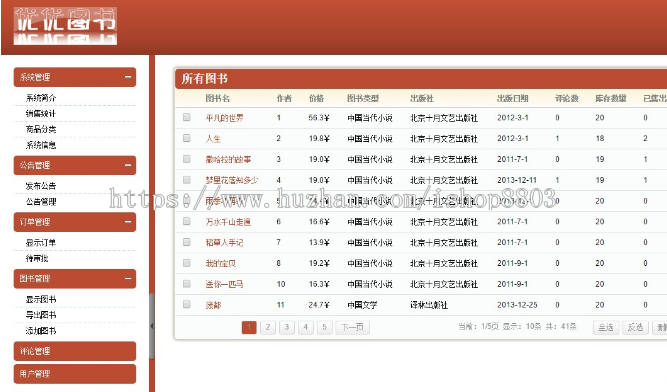Screen dimensions: 667x392
Task: Click the 中国文学 type cell
Action: click(x=362, y=305)
